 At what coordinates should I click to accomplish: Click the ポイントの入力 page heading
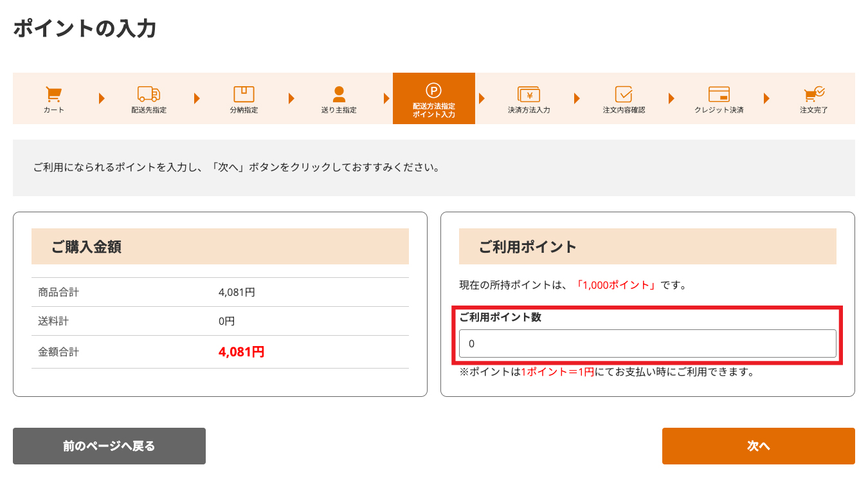point(85,28)
